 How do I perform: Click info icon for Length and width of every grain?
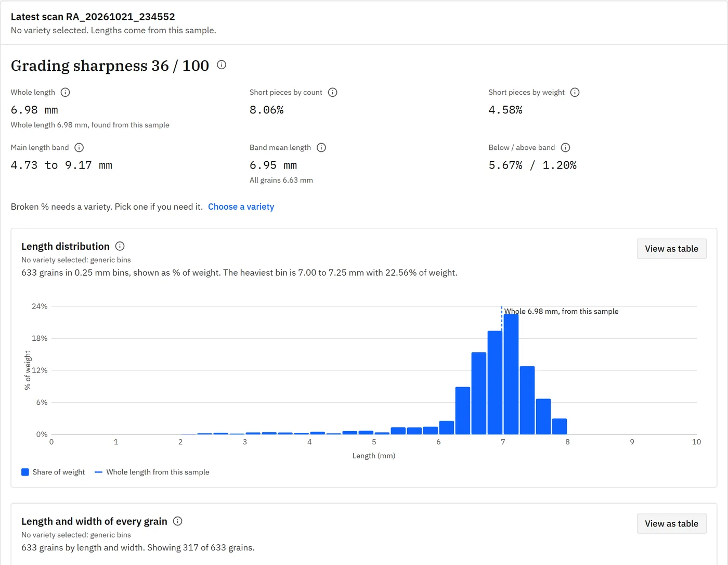pyautogui.click(x=177, y=521)
